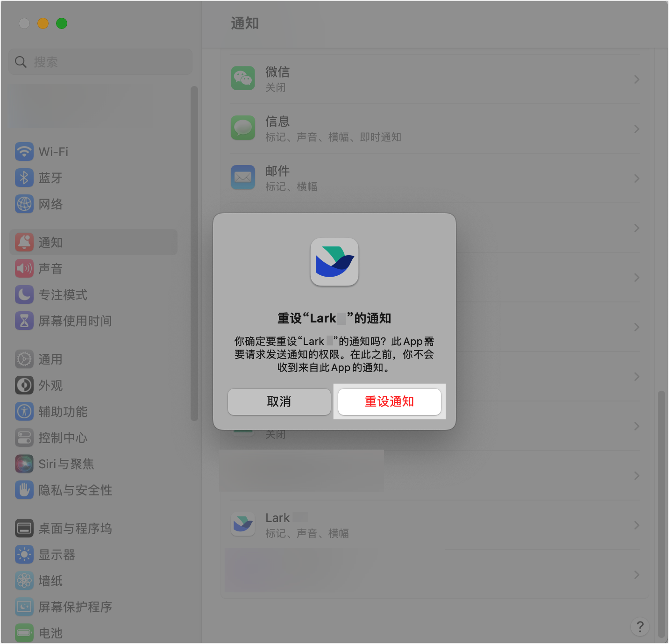Click the 标记、声音、横幅 text under Lark
Image resolution: width=669 pixels, height=644 pixels.
click(x=307, y=533)
